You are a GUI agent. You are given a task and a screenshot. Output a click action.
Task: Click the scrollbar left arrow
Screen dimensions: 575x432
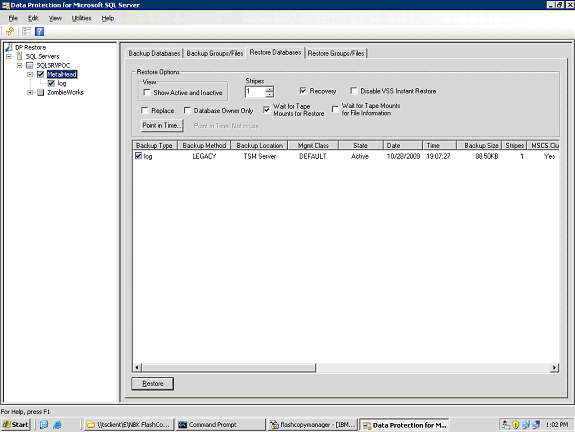[137, 367]
